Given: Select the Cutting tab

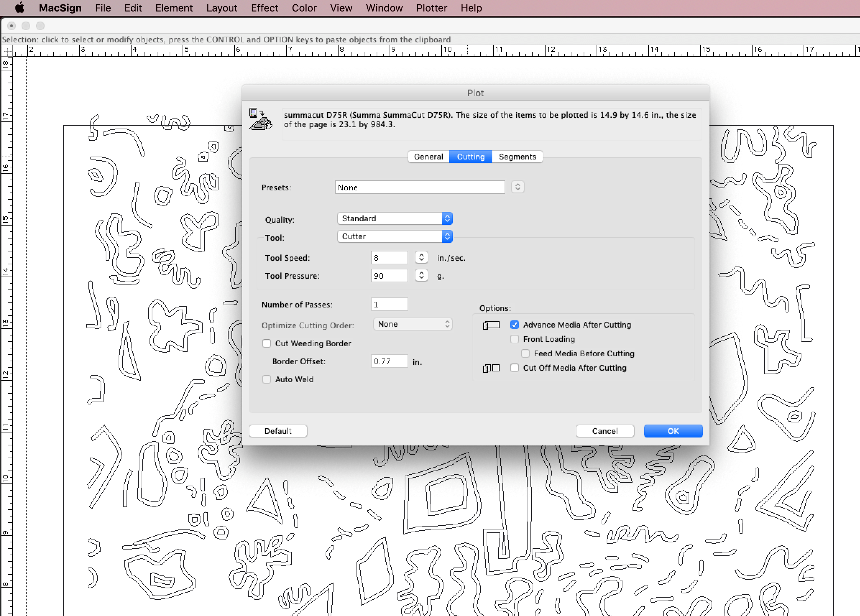Looking at the screenshot, I should tap(470, 157).
